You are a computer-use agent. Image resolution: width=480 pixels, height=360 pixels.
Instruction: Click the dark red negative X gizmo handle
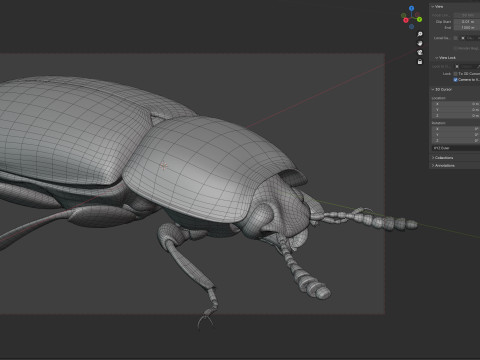[x=417, y=14]
